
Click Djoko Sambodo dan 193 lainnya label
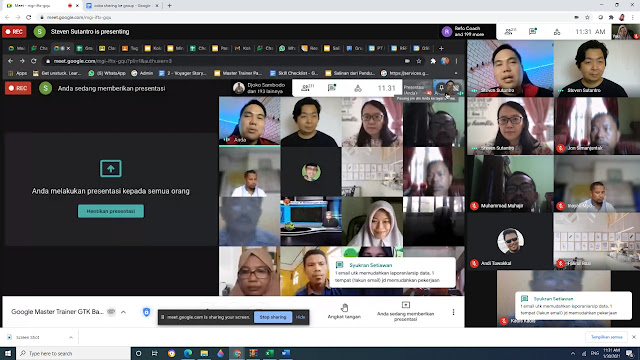[x=266, y=88]
